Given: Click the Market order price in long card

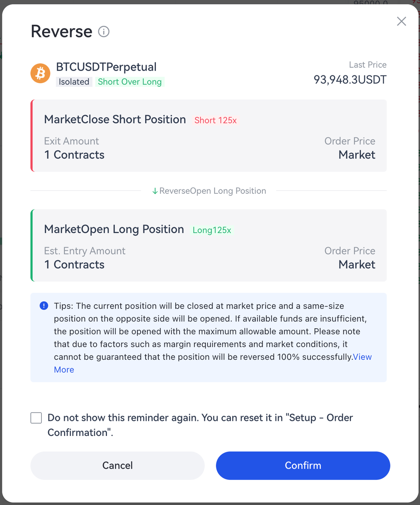Looking at the screenshot, I should (x=357, y=264).
